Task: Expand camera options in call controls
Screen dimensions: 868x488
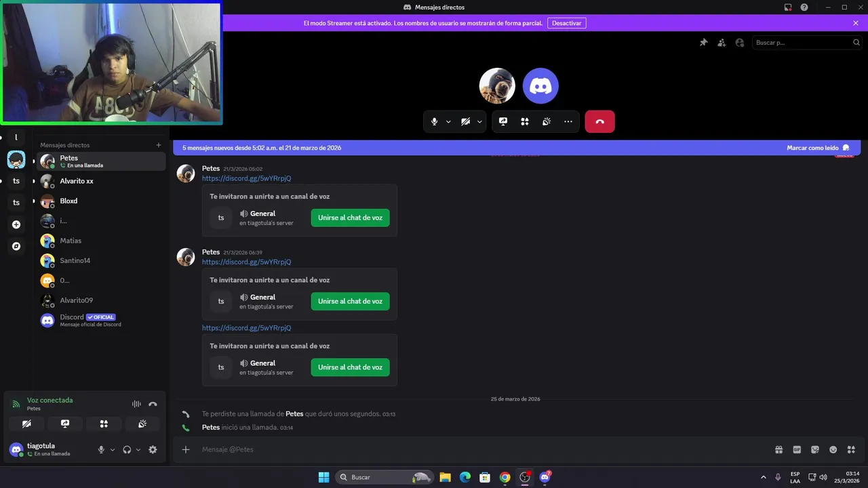Action: point(479,122)
